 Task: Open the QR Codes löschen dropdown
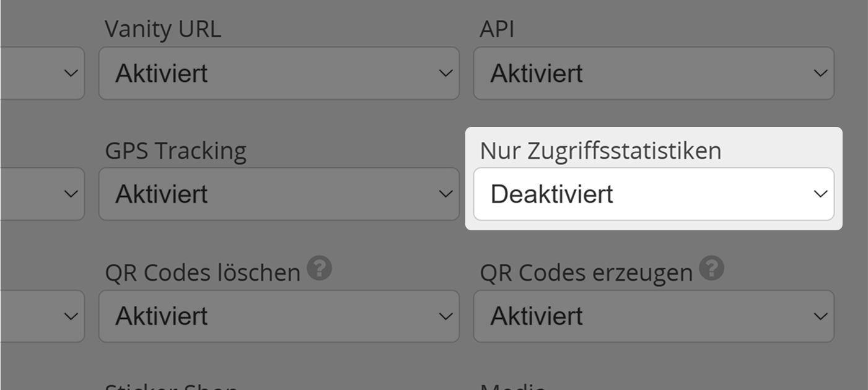tap(279, 316)
